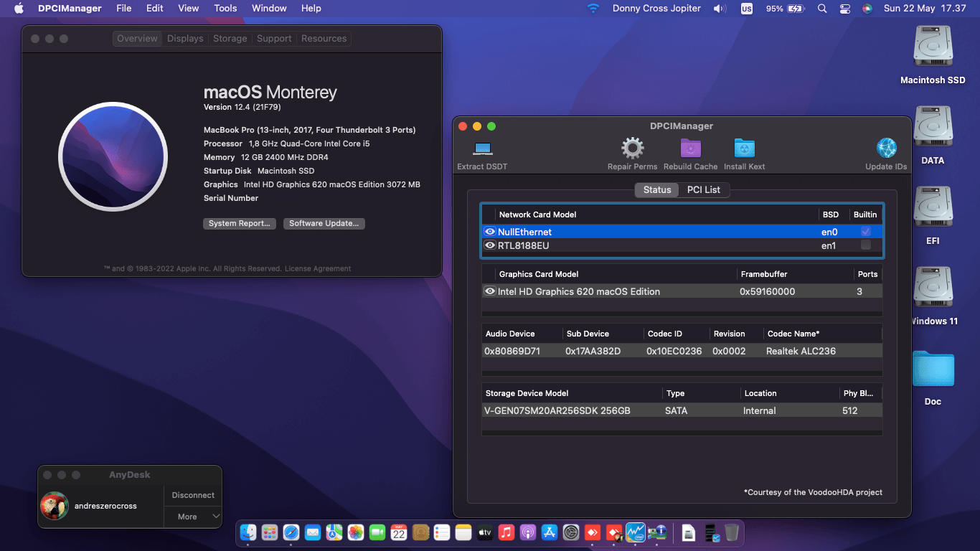The image size is (980, 551).
Task: Open the EFI drive on desktop
Action: pos(933,208)
